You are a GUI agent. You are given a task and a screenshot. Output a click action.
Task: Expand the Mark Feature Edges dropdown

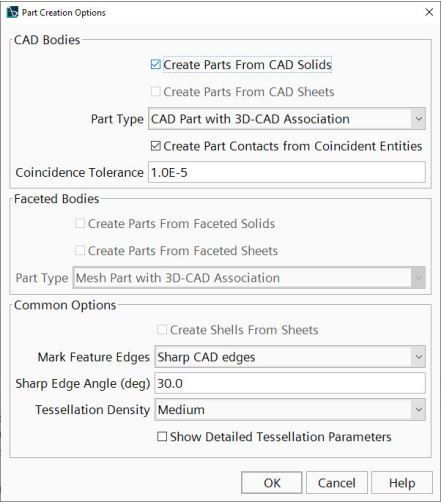[290, 357]
